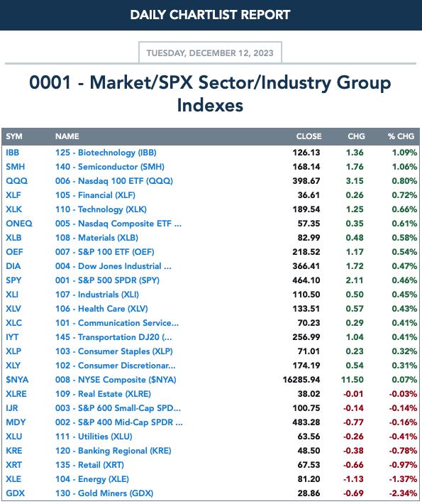
Task: Open 001 - S&P 500 SPDR (SPY)
Action: point(107,280)
